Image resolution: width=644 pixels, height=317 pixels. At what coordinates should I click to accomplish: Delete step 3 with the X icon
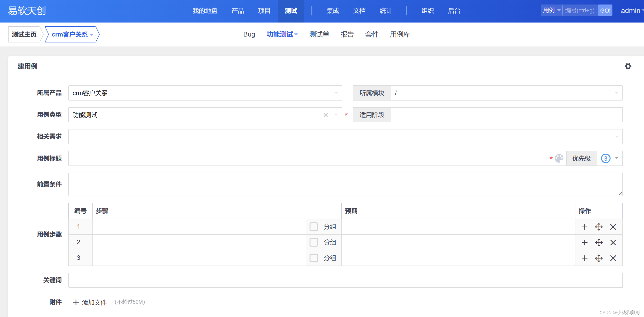(x=613, y=258)
